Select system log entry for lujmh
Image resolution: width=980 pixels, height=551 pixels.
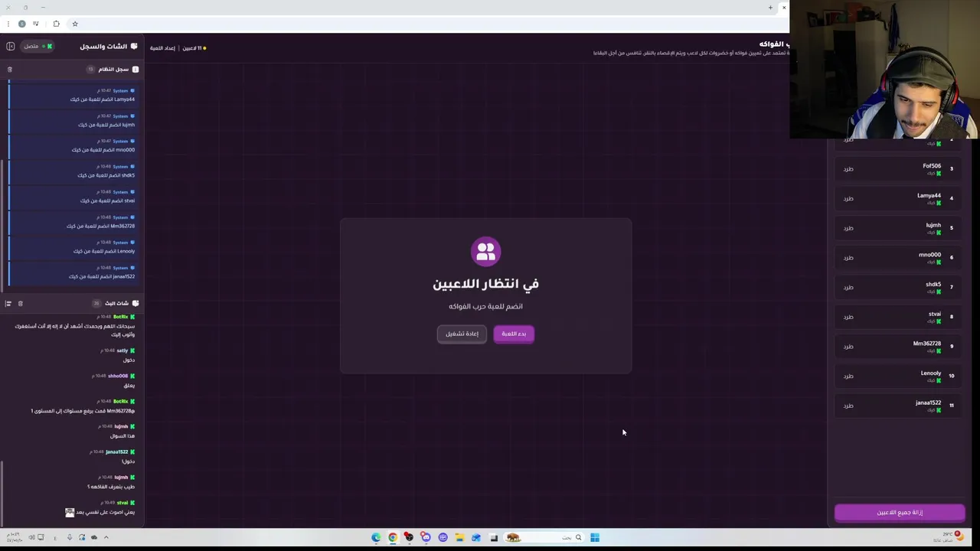[73, 120]
